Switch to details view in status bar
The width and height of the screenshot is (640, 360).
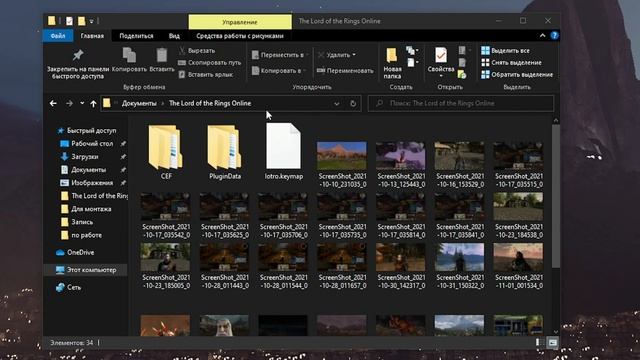[x=538, y=343]
